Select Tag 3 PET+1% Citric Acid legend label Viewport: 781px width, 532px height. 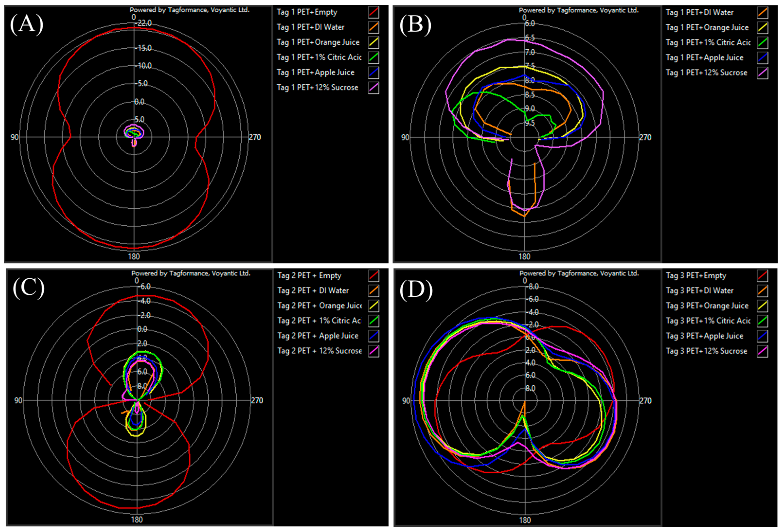[x=708, y=321]
